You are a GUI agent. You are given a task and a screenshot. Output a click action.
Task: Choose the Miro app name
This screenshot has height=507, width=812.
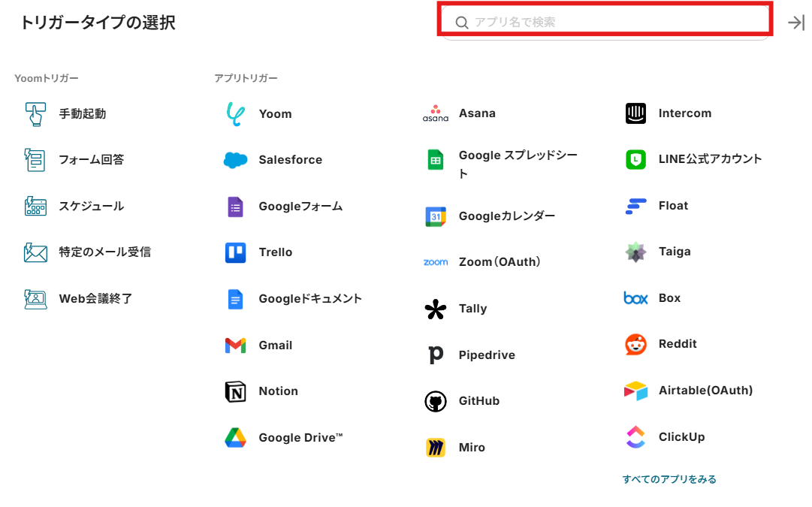472,448
